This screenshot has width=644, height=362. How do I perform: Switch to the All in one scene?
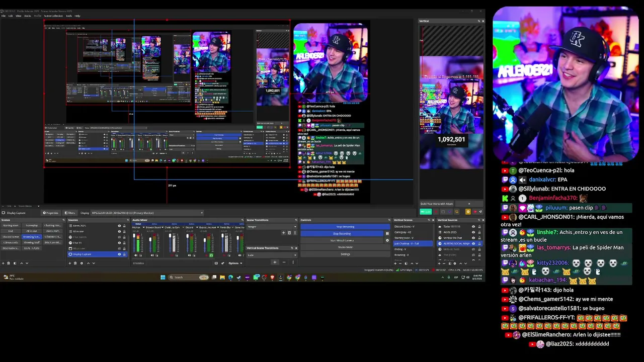32,231
